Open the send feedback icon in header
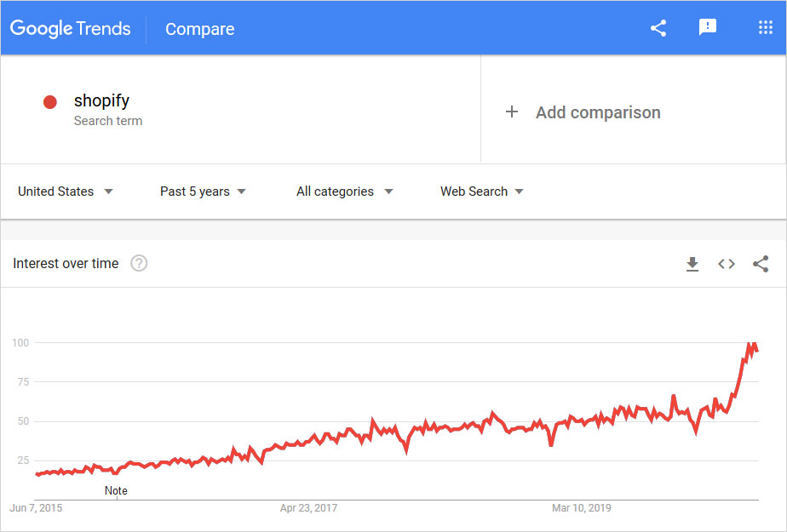This screenshot has height=532, width=787. click(707, 28)
